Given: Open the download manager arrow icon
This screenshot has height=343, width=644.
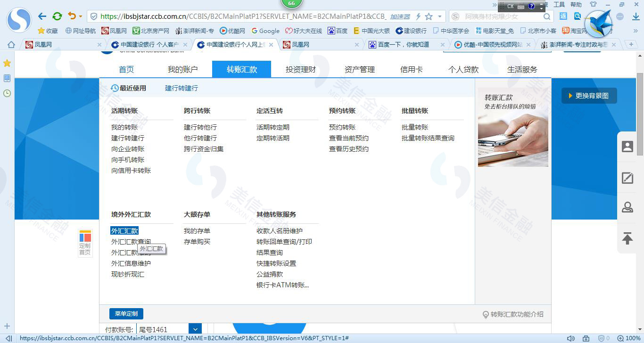Looking at the screenshot, I should pyautogui.click(x=636, y=16).
